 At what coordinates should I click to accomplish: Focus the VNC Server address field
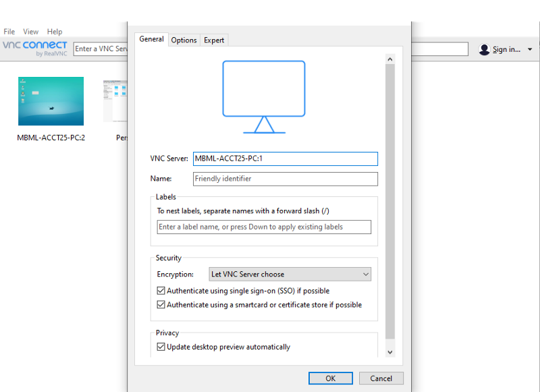[285, 159]
